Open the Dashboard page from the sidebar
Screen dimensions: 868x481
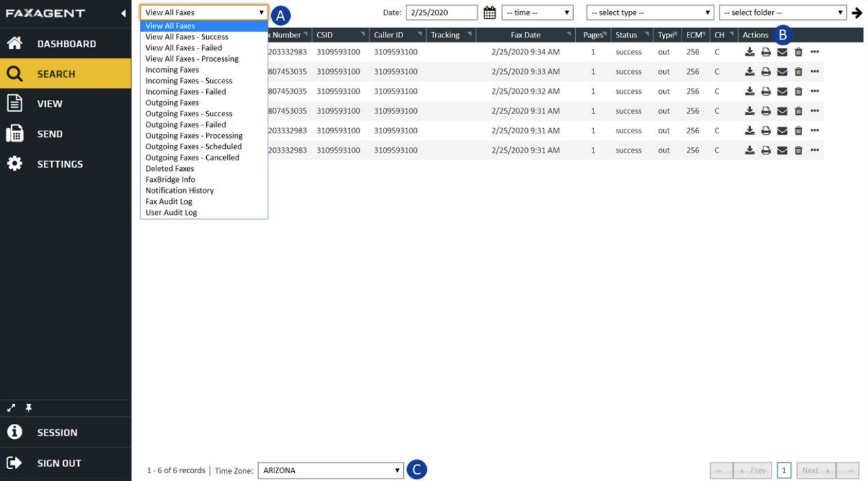pos(66,43)
